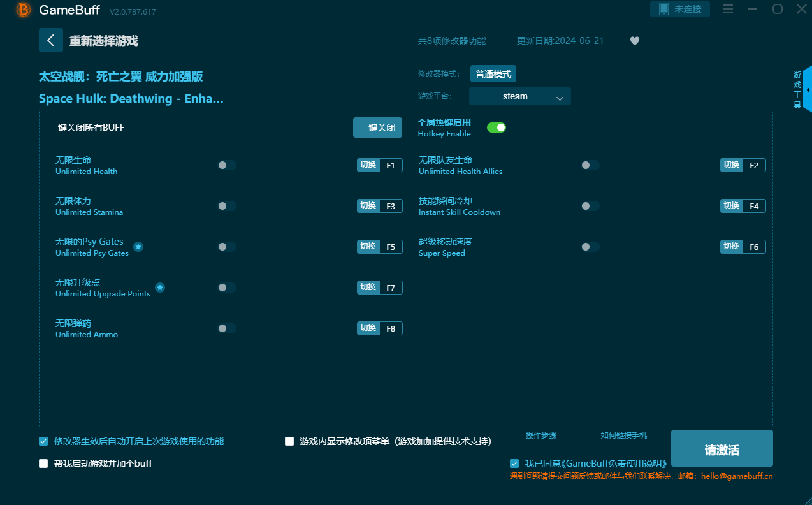The image size is (812, 505).
Task: Click Space Hulk: Deathwing English title
Action: pyautogui.click(x=131, y=99)
